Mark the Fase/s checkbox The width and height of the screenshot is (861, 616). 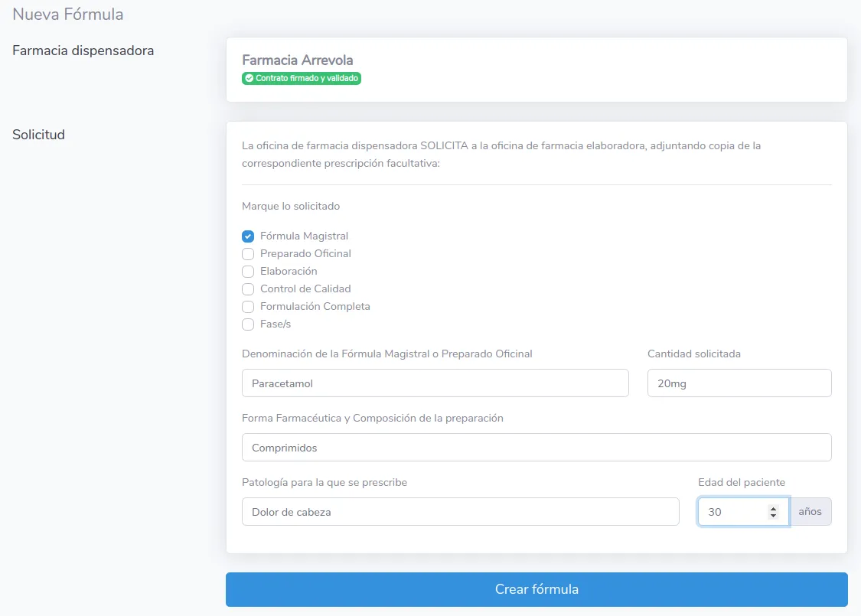248,324
